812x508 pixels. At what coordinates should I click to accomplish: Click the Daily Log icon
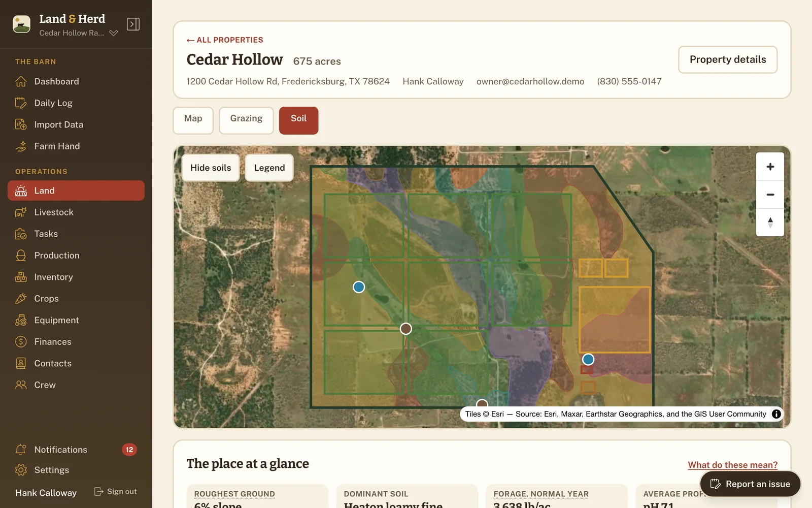(21, 103)
